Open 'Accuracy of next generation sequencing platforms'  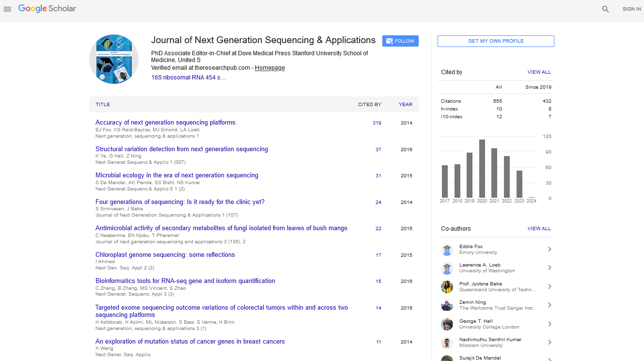point(165,123)
